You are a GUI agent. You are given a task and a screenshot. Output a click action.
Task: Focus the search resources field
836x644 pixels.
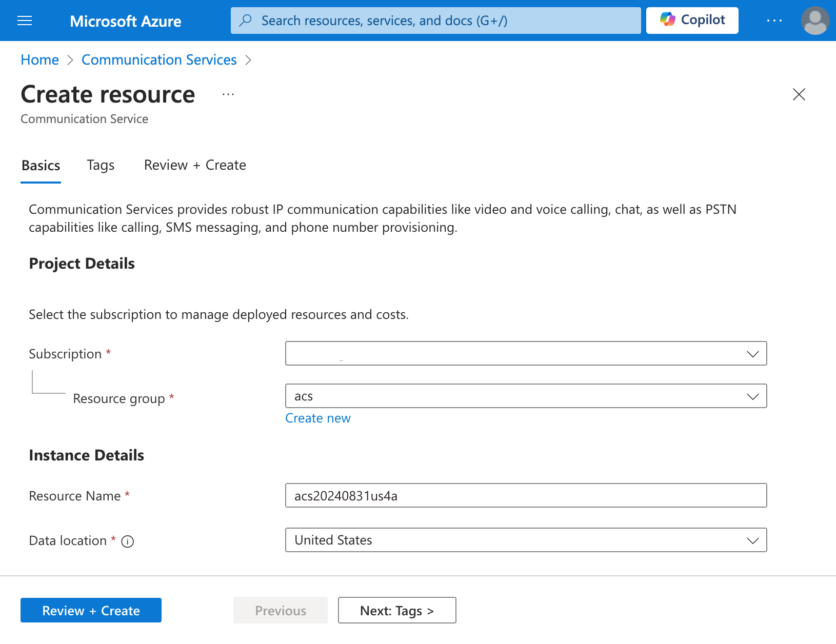click(435, 21)
